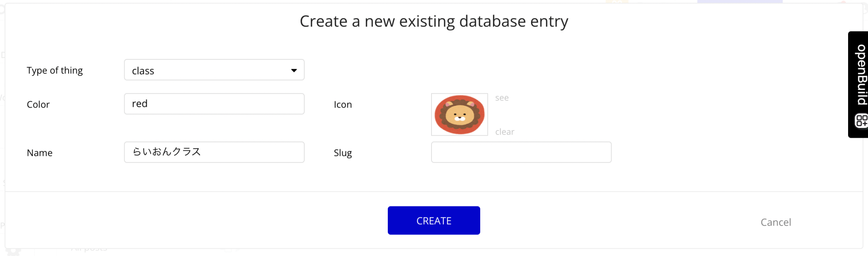Click 'clear' to remove the lion icon
Screen dimensions: 868x256
coord(505,131)
